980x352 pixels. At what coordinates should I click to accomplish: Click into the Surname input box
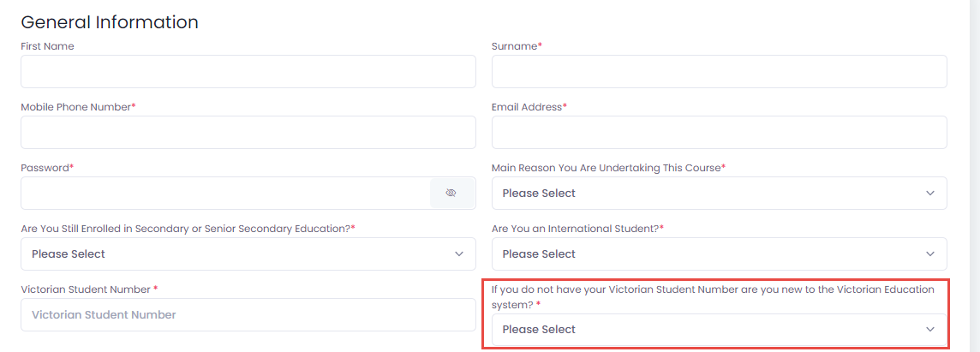coord(720,71)
